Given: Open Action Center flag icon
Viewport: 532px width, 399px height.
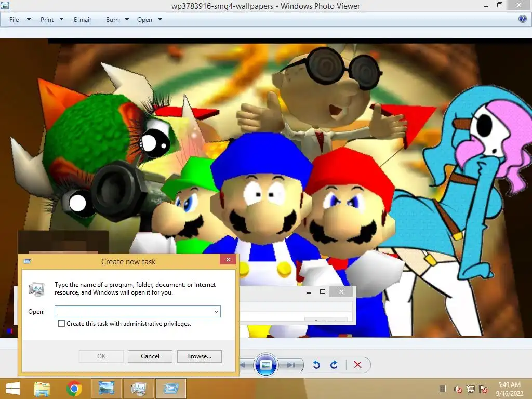Looking at the screenshot, I should click(x=483, y=389).
